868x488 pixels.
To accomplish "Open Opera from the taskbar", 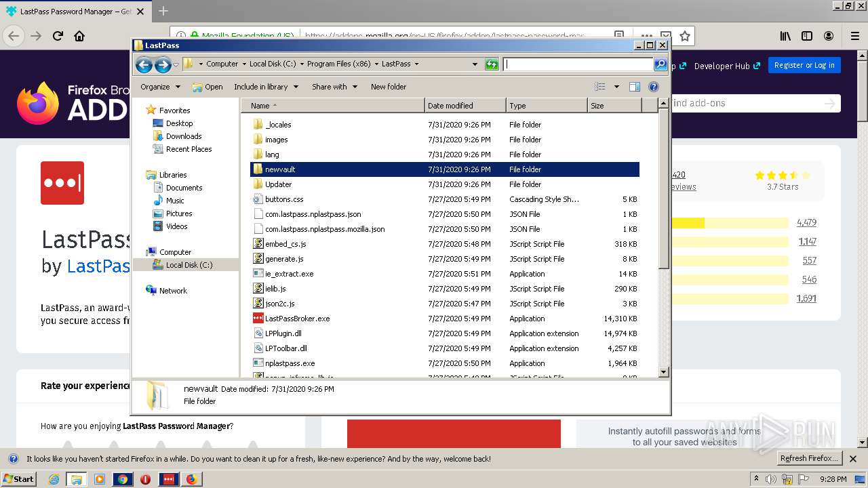I will point(146,479).
